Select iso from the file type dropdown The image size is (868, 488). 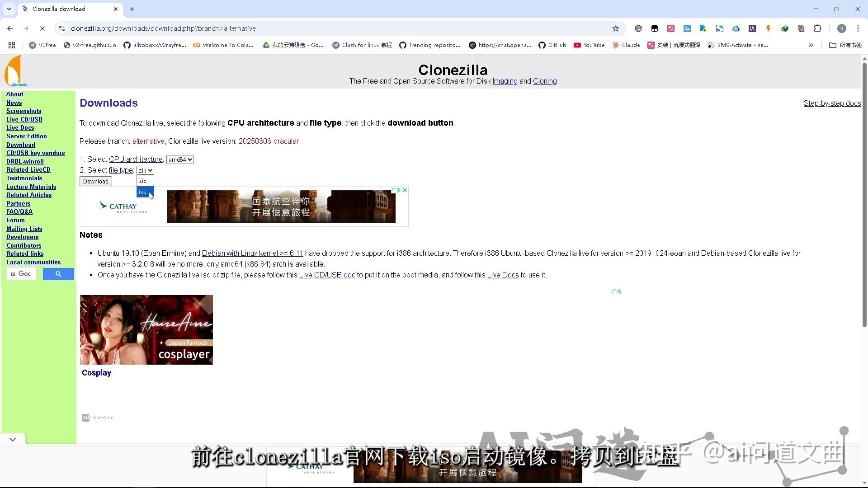tap(143, 192)
